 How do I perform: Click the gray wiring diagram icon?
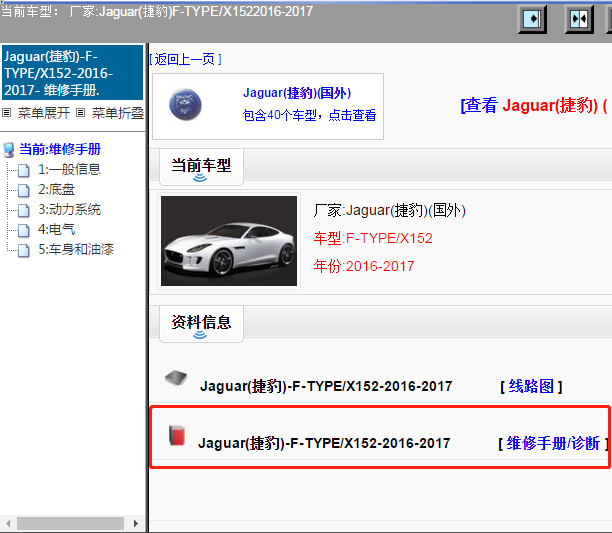[x=176, y=378]
